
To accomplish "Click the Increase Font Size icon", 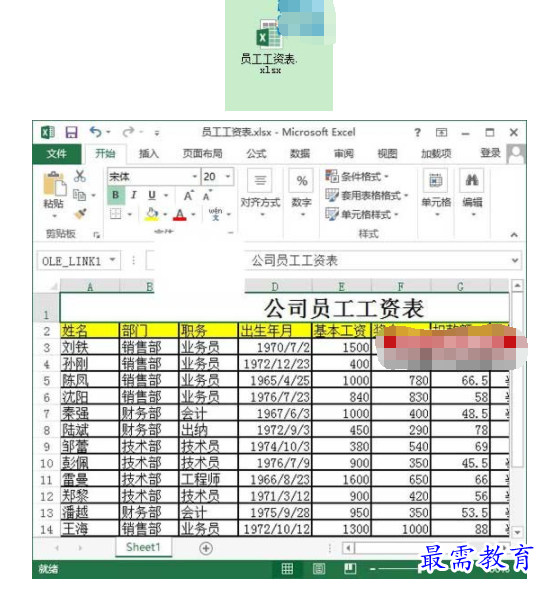I will 189,195.
